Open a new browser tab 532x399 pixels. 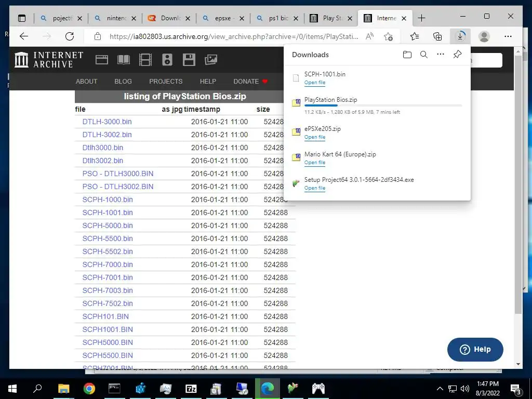421,18
